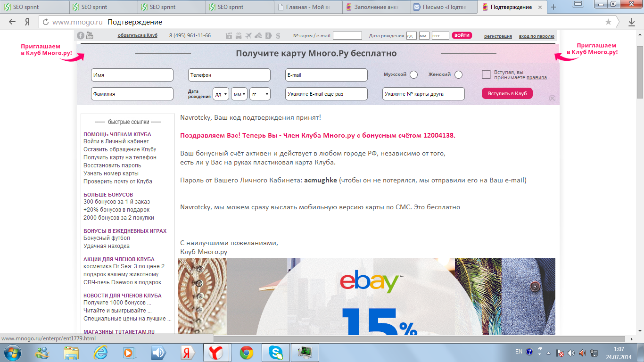This screenshot has height=362, width=644.
Task: Click the Телефон phone input field
Action: (229, 75)
